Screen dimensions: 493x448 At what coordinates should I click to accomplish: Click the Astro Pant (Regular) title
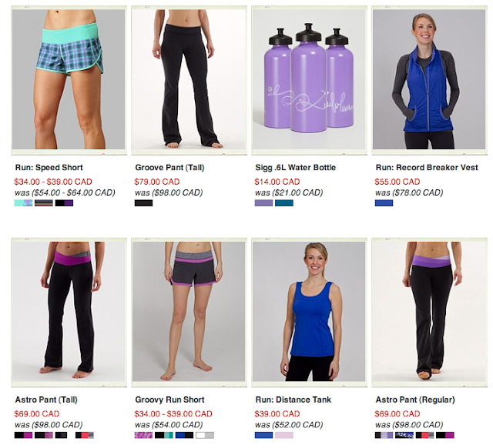pyautogui.click(x=415, y=400)
